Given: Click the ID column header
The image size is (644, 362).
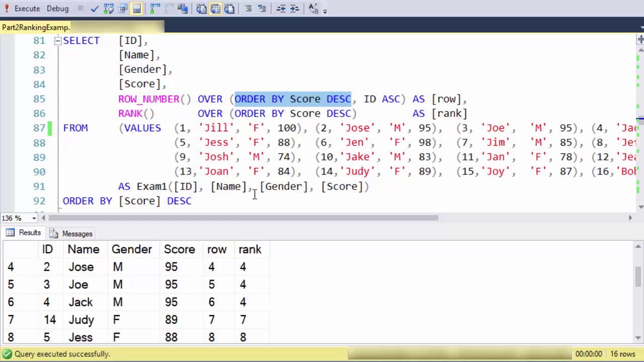Looking at the screenshot, I should (47, 249).
